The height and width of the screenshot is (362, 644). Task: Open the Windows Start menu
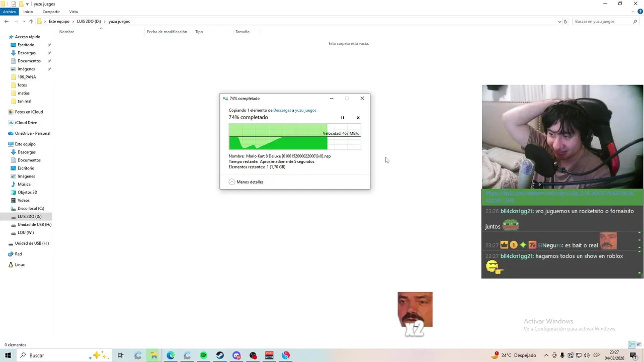point(8,355)
